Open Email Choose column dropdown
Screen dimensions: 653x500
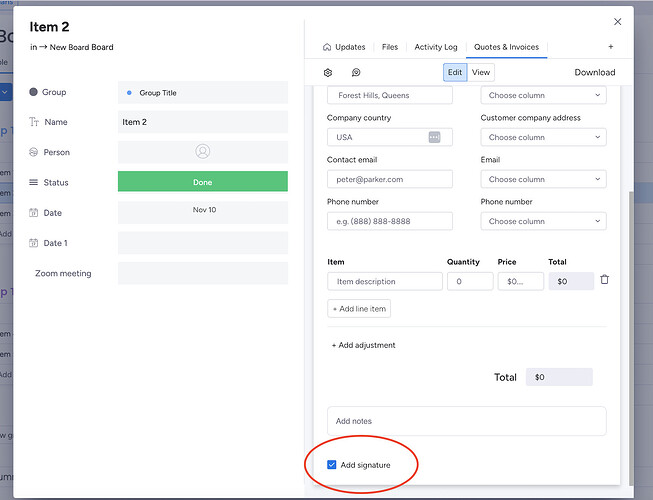543,179
